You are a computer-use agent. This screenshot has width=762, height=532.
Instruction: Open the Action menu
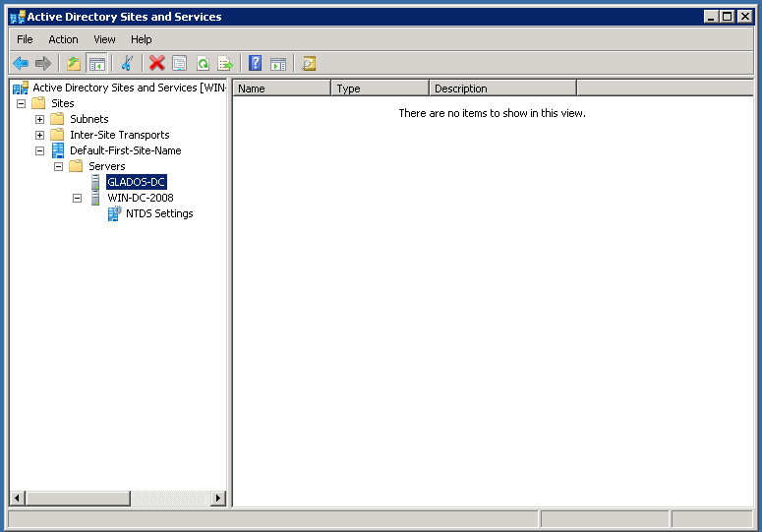pos(63,39)
